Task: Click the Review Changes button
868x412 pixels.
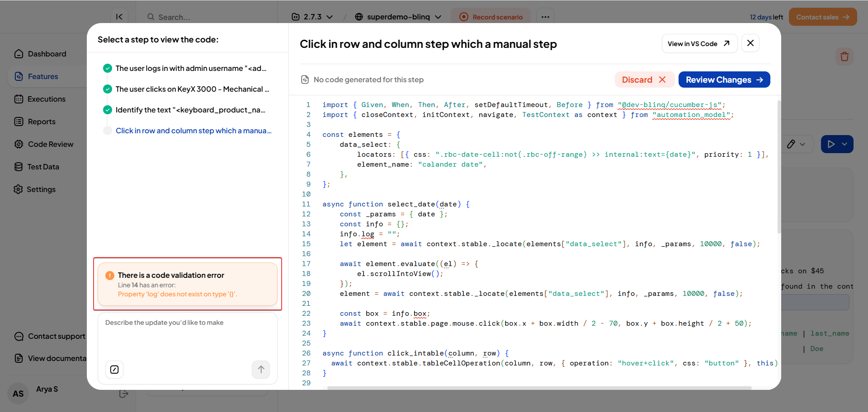Action: point(724,80)
